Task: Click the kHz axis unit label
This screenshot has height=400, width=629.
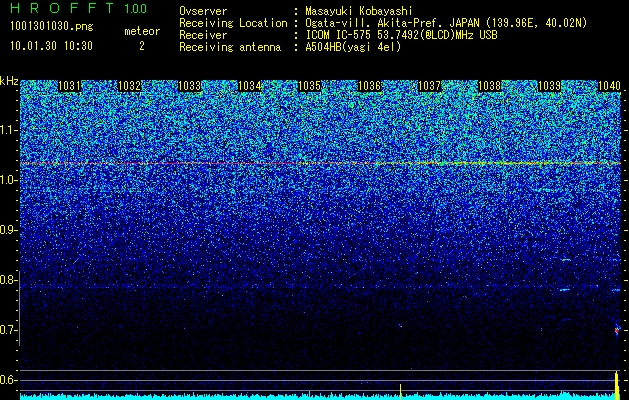Action: click(9, 81)
